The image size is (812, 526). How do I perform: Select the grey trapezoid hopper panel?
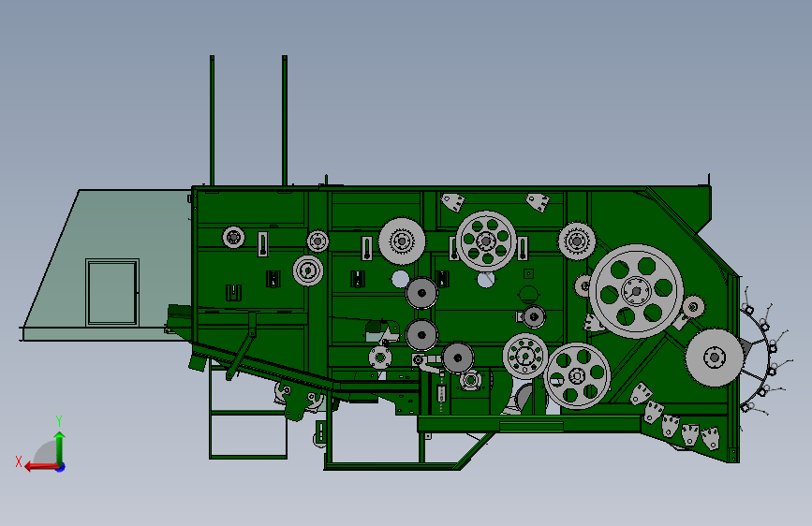point(107,265)
